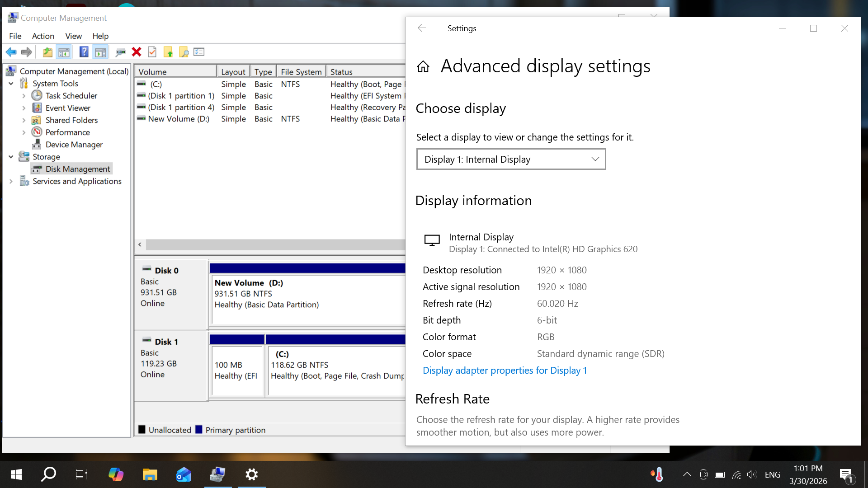The width and height of the screenshot is (868, 488).
Task: Expand Services and Applications node
Action: [x=11, y=181]
